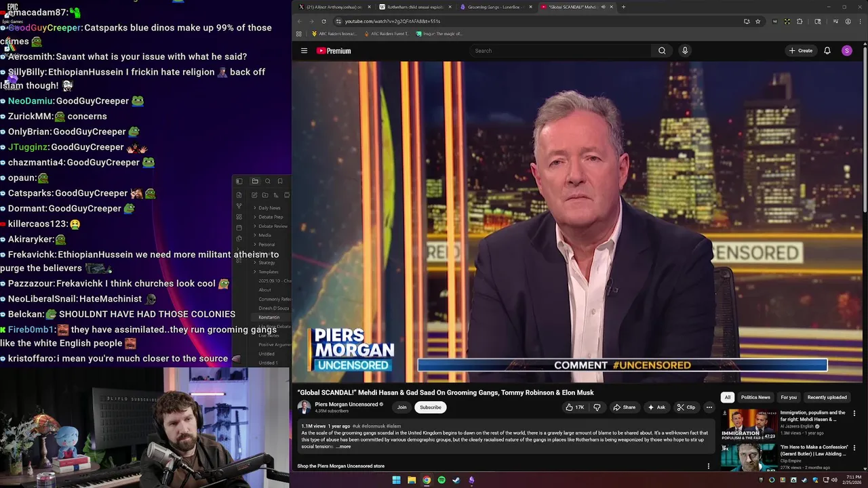Mute the playing YouTube tab
868x488 pixels.
[603, 7]
